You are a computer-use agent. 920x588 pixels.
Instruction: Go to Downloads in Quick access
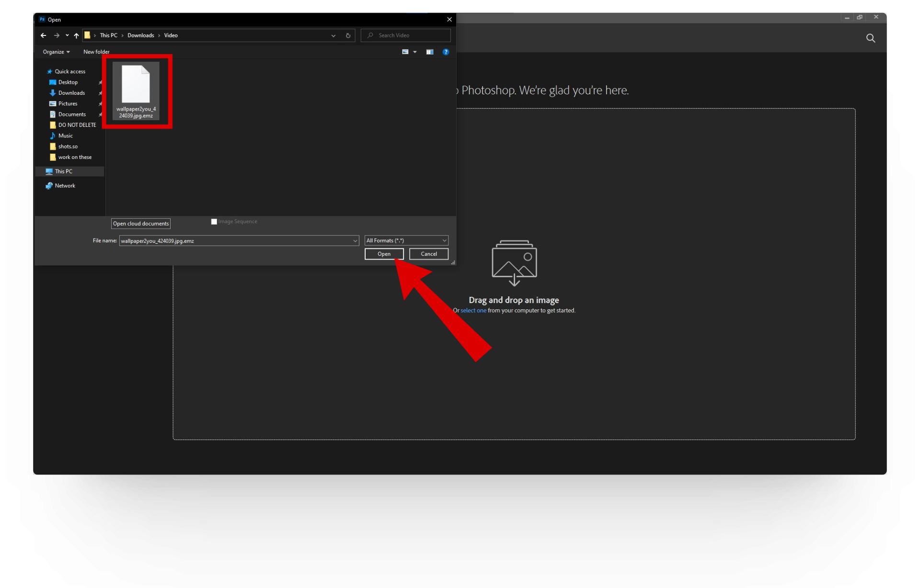click(71, 93)
